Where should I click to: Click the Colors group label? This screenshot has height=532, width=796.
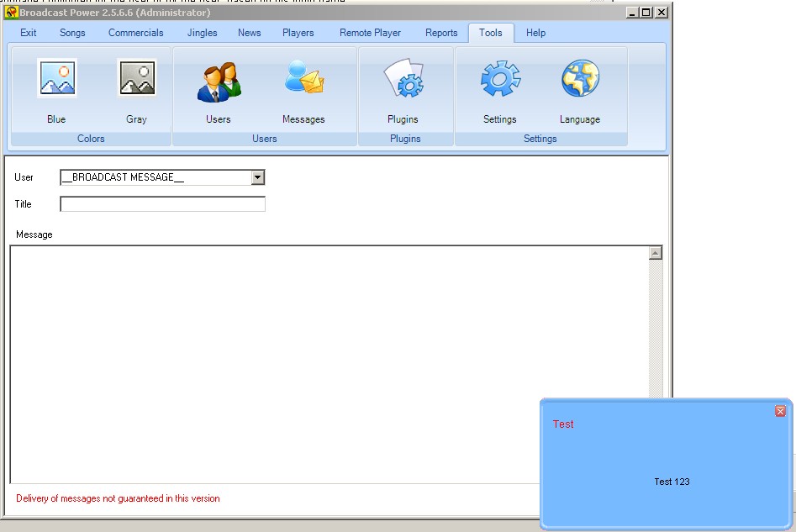tap(91, 139)
